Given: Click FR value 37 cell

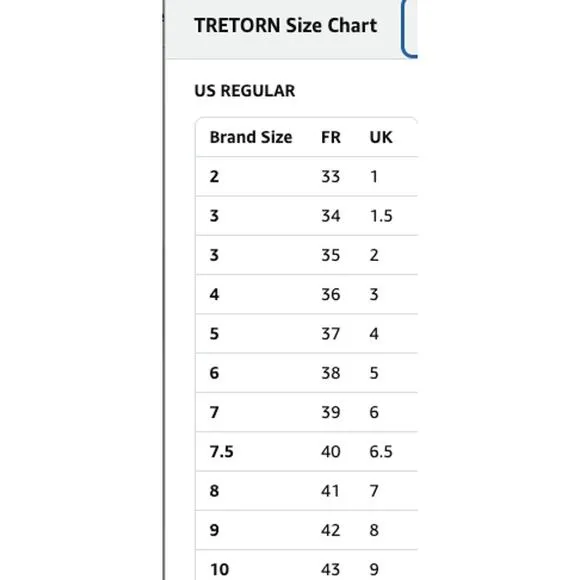Looking at the screenshot, I should [330, 334].
